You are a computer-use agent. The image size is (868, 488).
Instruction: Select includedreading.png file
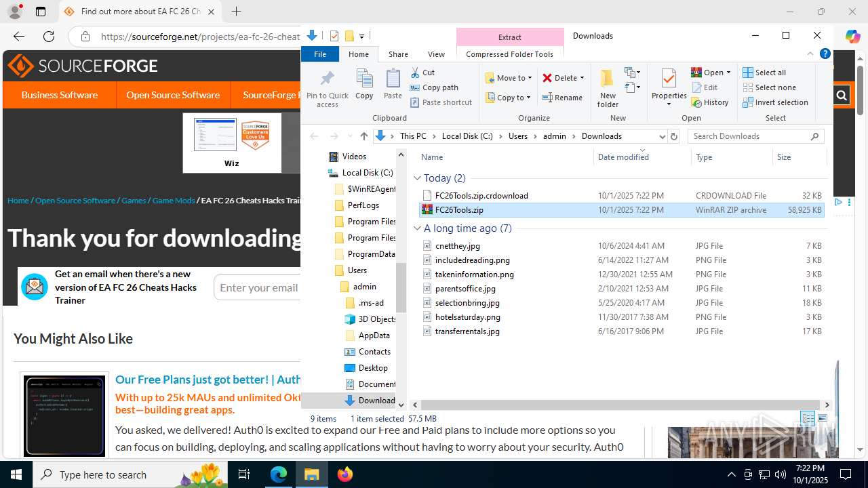[x=622, y=260]
